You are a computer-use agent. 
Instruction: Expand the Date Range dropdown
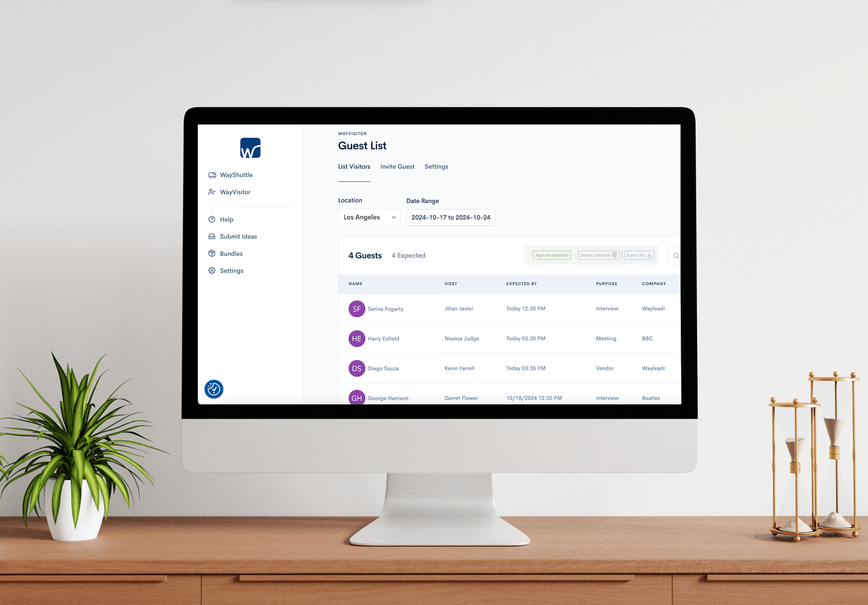click(x=451, y=217)
